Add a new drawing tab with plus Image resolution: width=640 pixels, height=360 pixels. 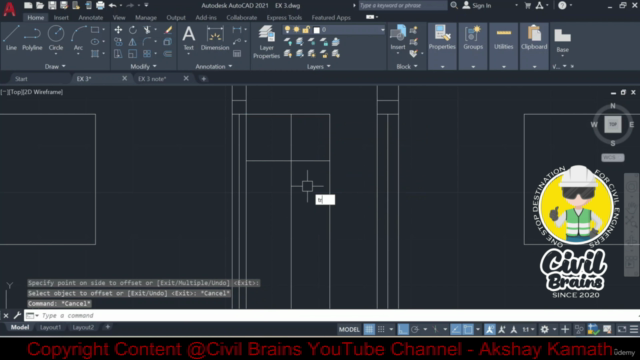203,79
